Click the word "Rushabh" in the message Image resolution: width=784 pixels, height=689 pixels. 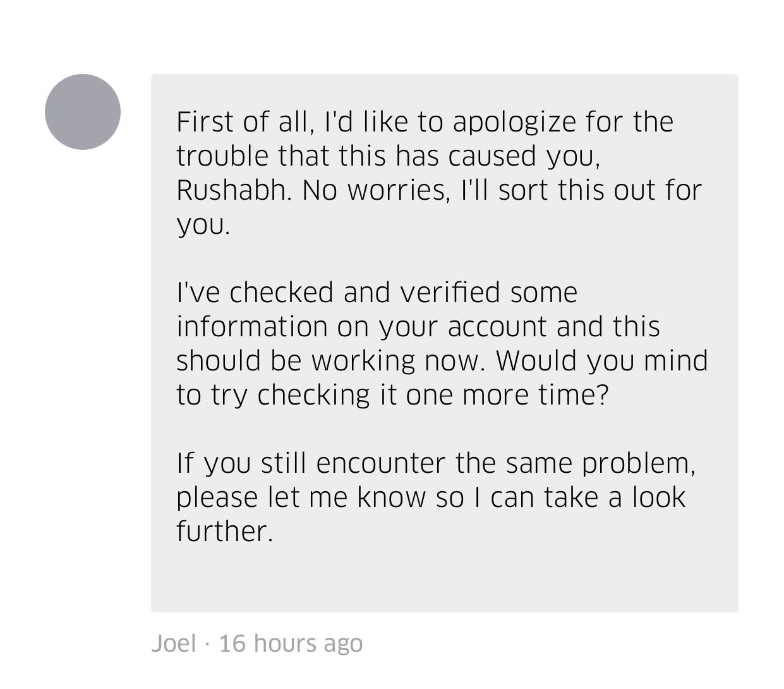point(232,190)
